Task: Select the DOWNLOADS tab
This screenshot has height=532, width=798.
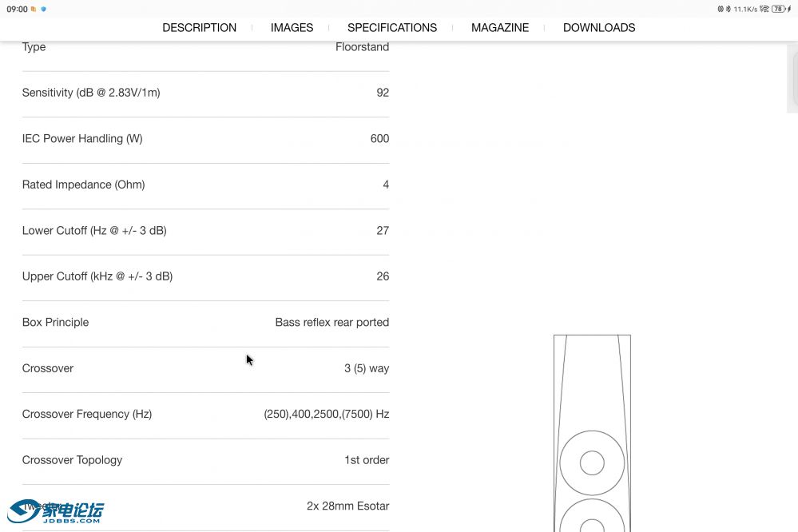Action: click(x=598, y=27)
